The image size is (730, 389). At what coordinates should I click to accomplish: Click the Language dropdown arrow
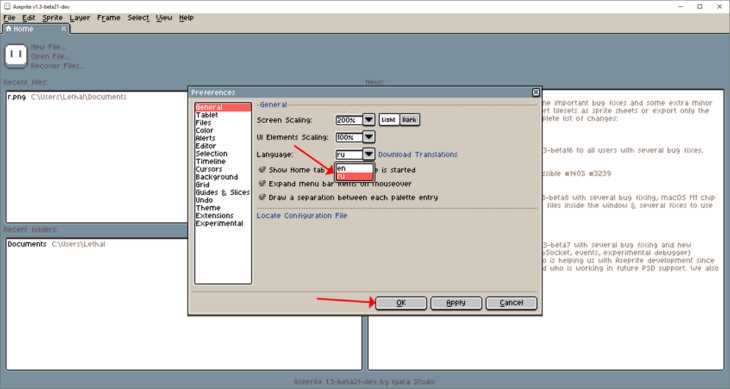pos(369,154)
